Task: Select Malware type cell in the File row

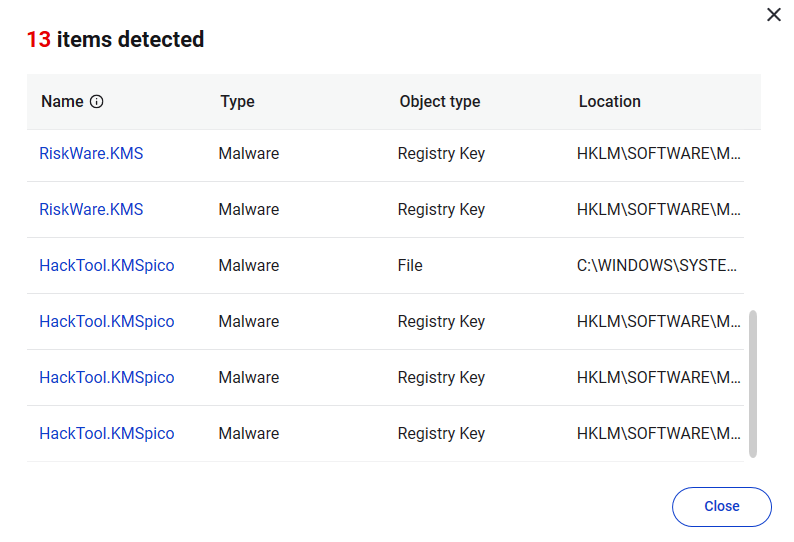Action: pos(248,266)
